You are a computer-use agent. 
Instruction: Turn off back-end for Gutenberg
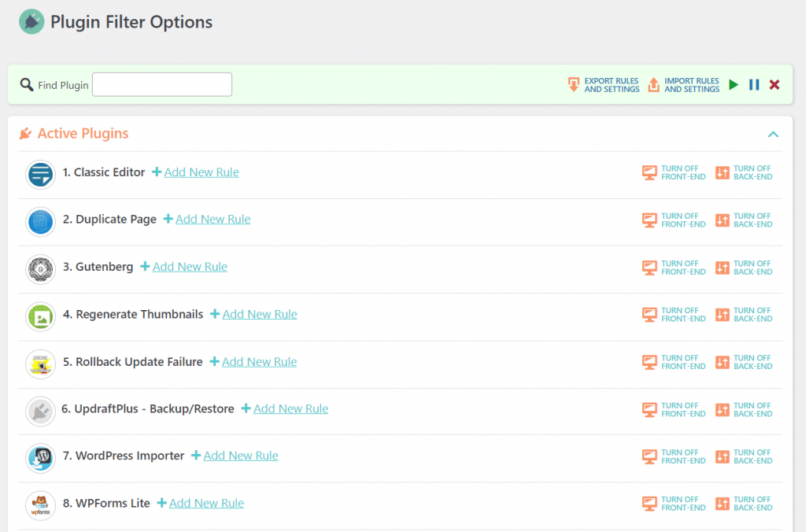click(744, 268)
